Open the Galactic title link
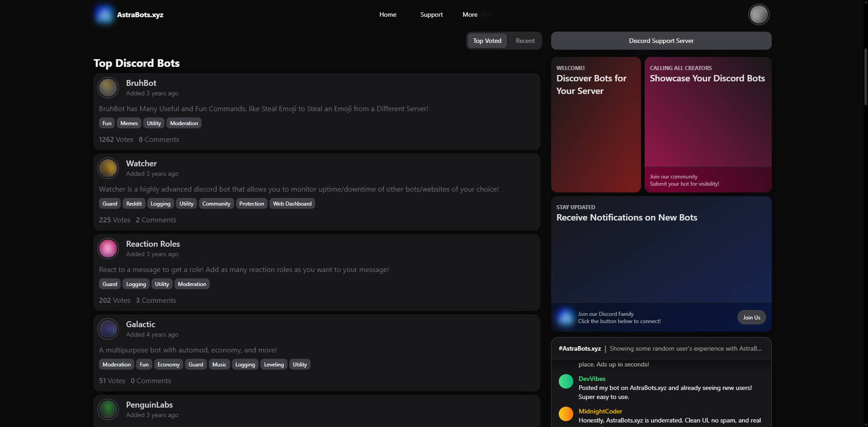The image size is (868, 427). 140,324
